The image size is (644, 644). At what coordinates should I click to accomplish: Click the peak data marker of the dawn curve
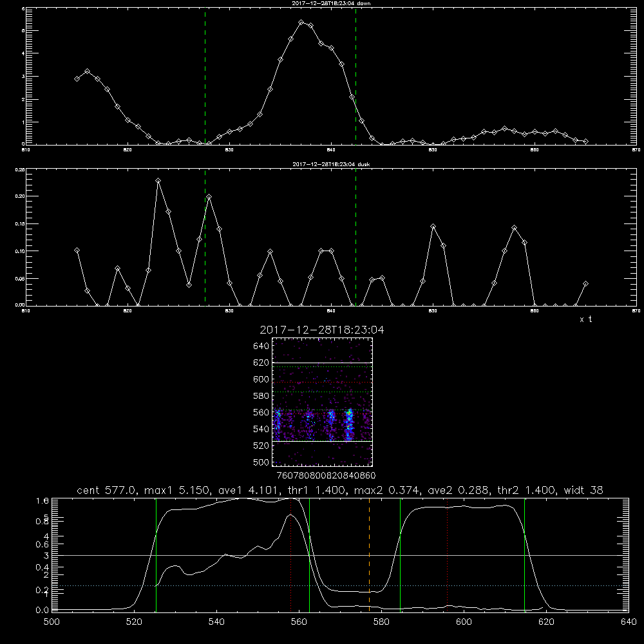click(x=301, y=22)
